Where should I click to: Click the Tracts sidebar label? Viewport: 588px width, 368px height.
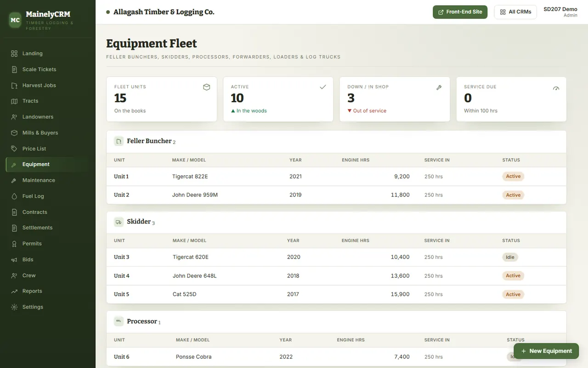pyautogui.click(x=30, y=101)
